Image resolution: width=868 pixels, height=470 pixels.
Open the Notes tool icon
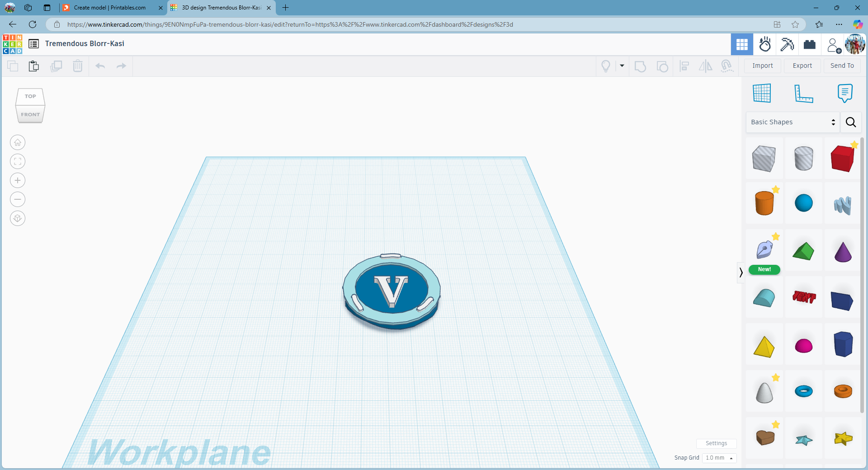click(x=845, y=93)
